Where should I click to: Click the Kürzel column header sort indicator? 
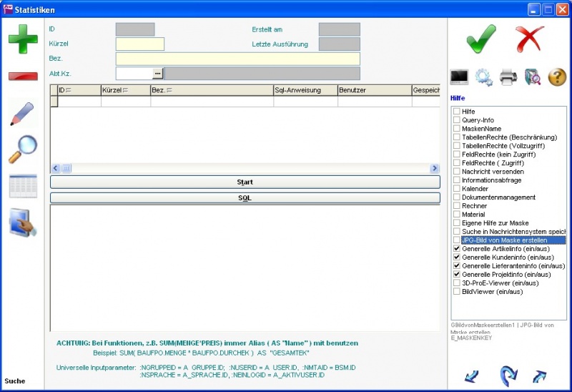click(x=126, y=91)
